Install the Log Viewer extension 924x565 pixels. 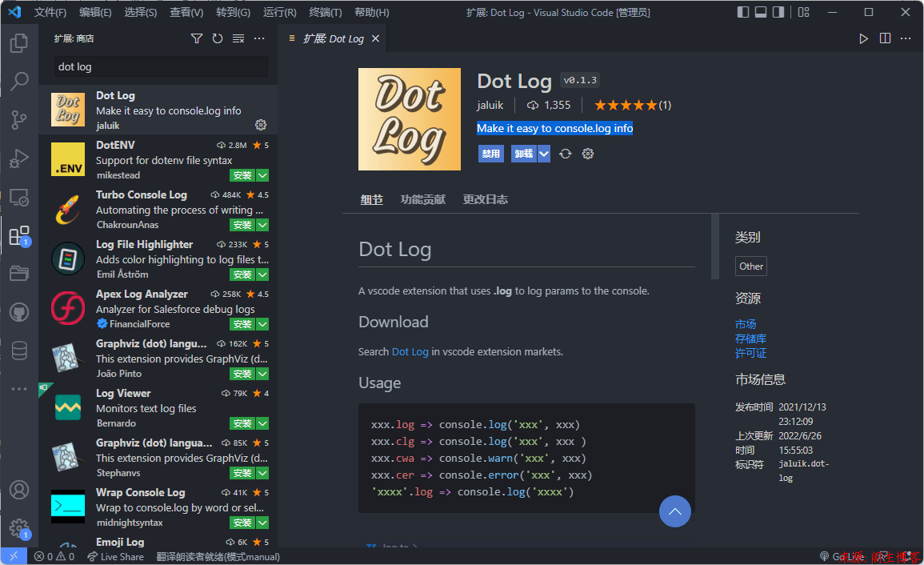tap(242, 423)
